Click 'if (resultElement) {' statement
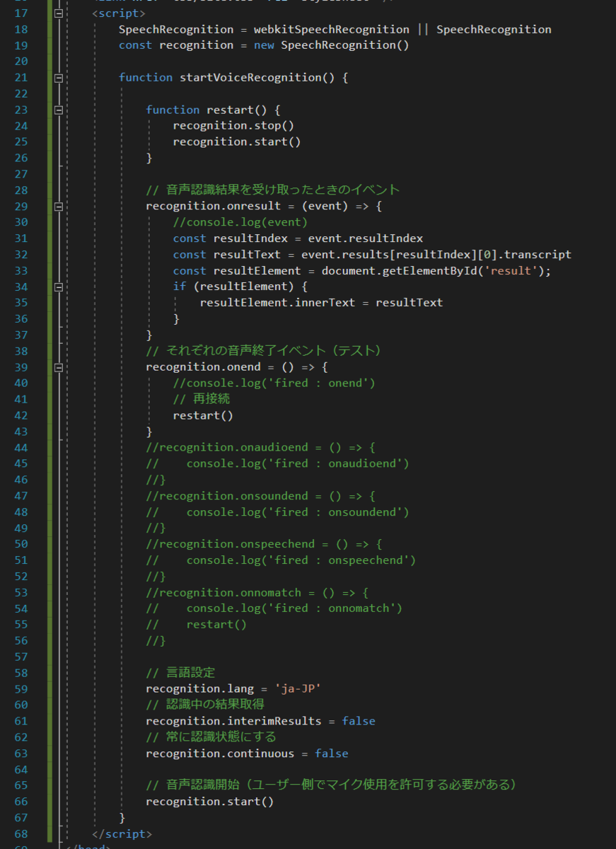The image size is (616, 849). point(240,287)
